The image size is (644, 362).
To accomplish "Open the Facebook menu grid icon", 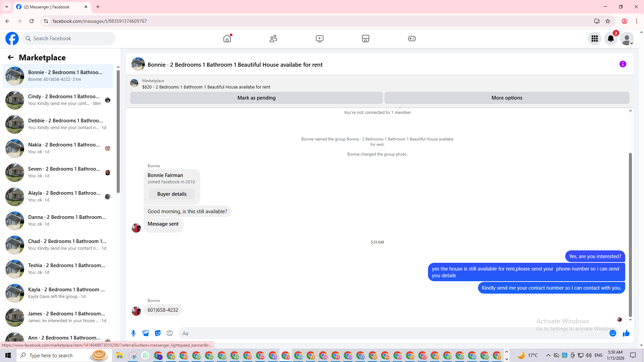I will pos(594,39).
